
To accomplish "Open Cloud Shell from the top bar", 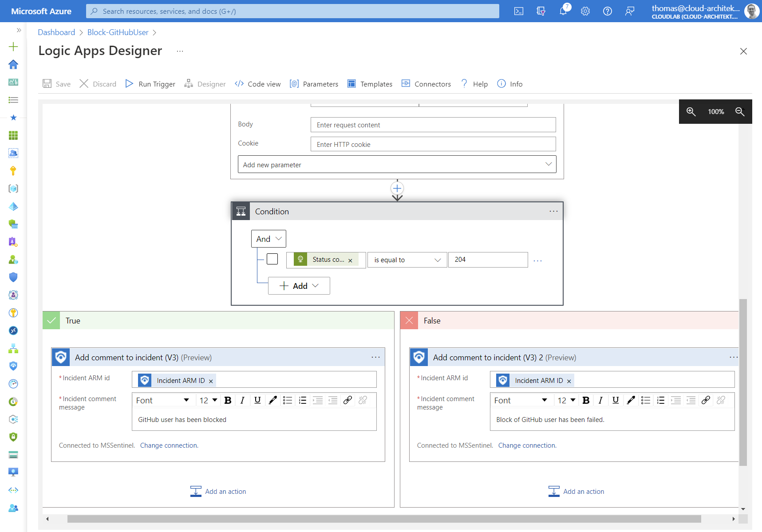I will (518, 11).
